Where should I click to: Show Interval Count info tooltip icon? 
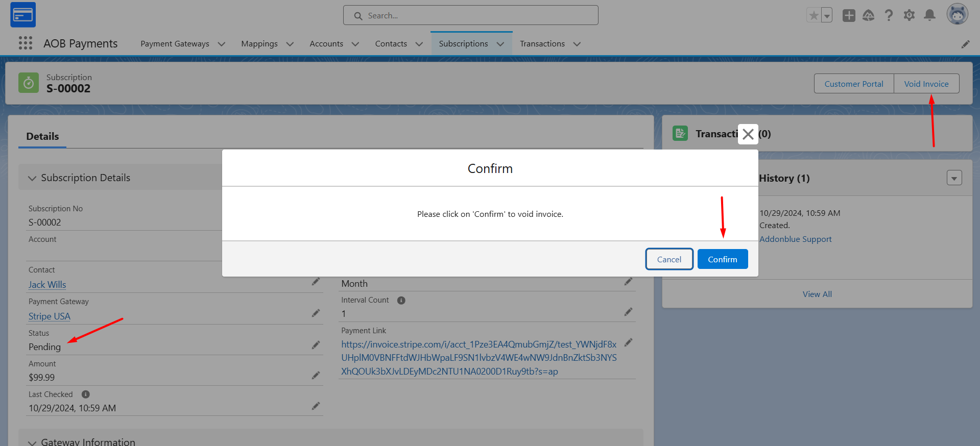(401, 301)
